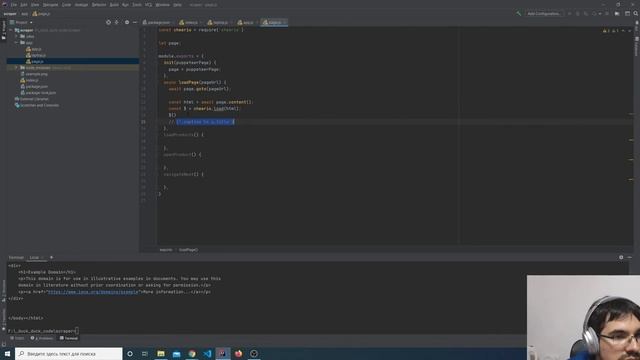640x360 pixels.
Task: Open the Navigate menu
Action: coord(51,5)
